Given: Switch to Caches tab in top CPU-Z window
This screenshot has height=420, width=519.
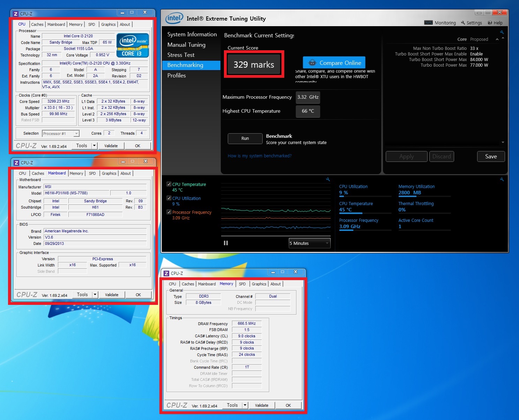Looking at the screenshot, I should tap(37, 24).
